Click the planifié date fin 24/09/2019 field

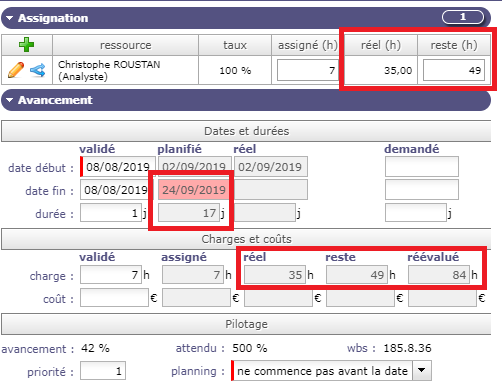194,190
